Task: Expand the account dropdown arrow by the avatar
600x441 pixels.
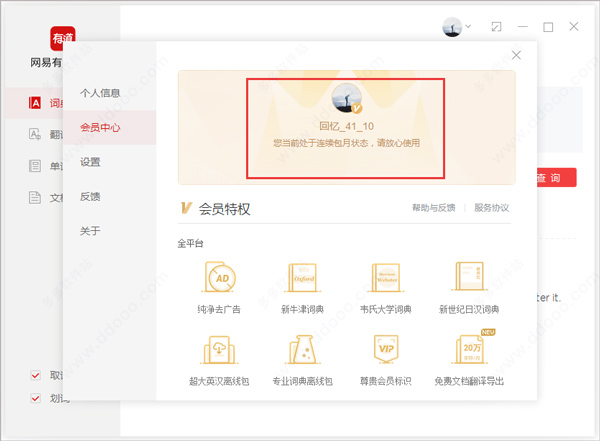Action: point(468,26)
